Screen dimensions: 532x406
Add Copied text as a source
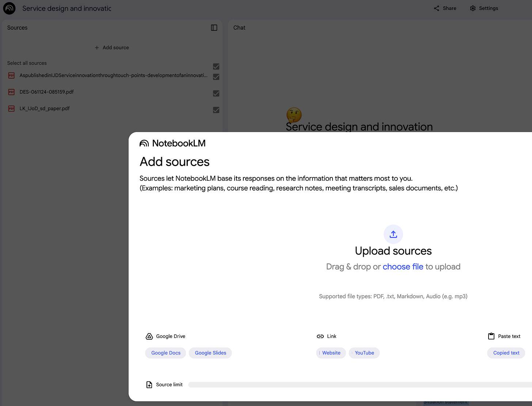tap(506, 353)
